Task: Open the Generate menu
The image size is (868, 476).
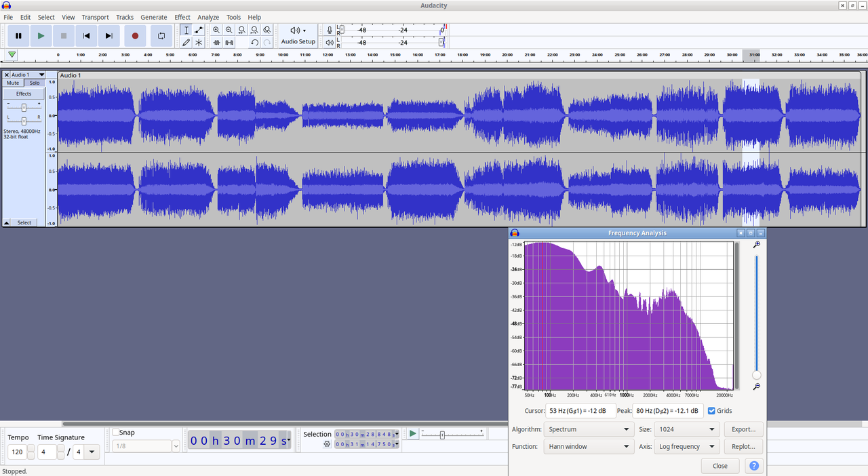Action: click(154, 17)
